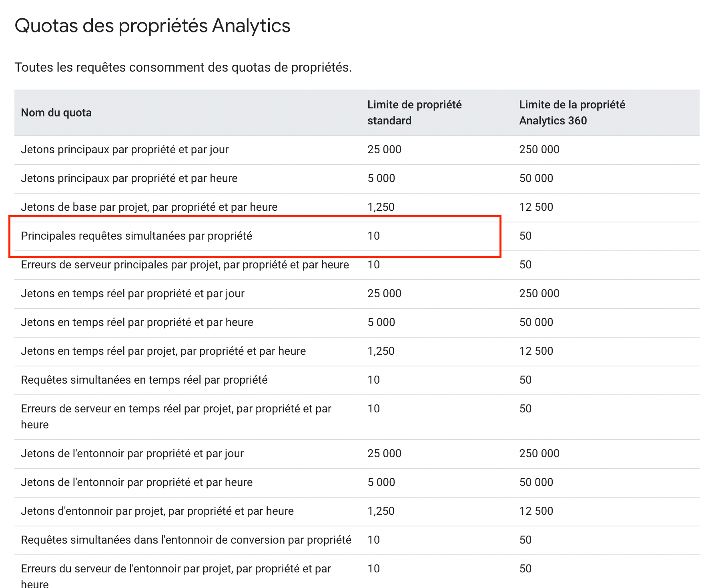The width and height of the screenshot is (718, 588).
Task: Click the Jetons principaux par propriété et par heure label
Action: (129, 178)
